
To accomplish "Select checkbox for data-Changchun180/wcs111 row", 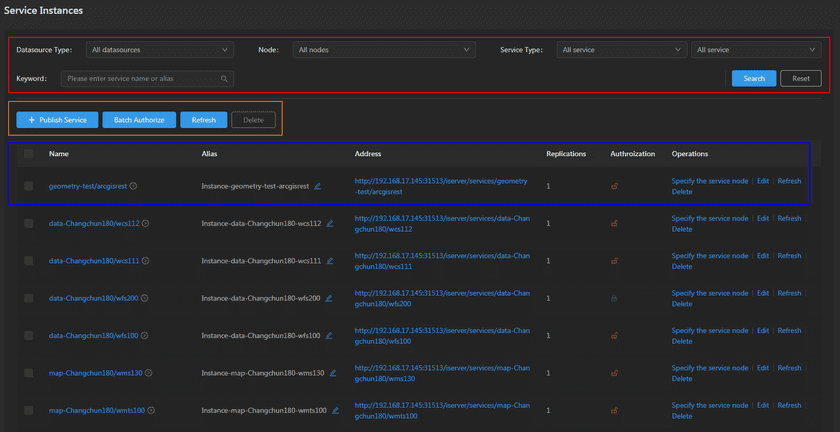I will point(29,261).
